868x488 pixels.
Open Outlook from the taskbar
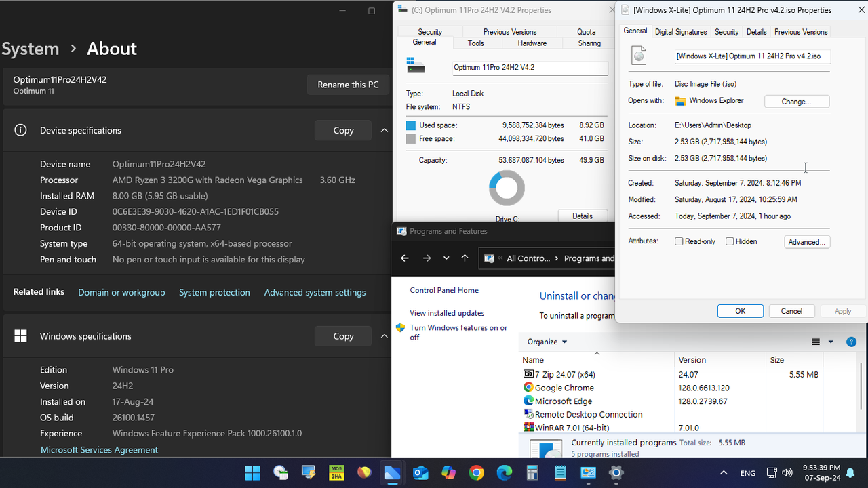[420, 472]
